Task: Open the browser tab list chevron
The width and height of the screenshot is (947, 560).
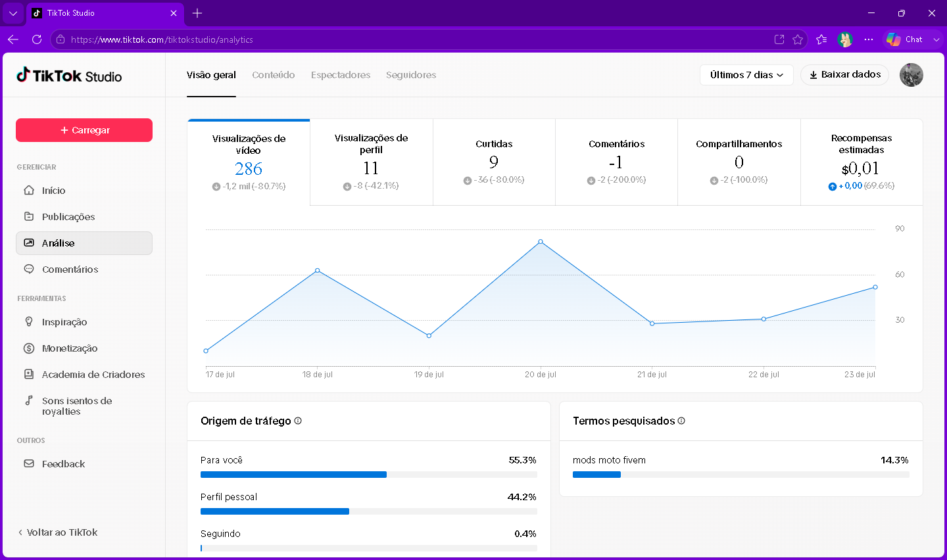Action: click(13, 13)
